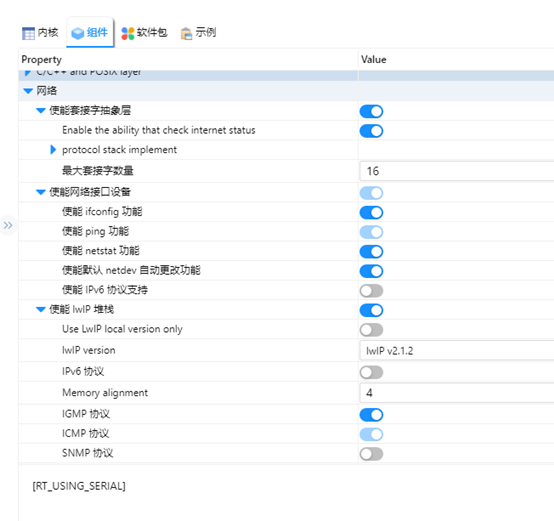554x521 pixels.
Task: Toggle 默认 netdev 自动更改功能 switch
Action: click(x=371, y=271)
